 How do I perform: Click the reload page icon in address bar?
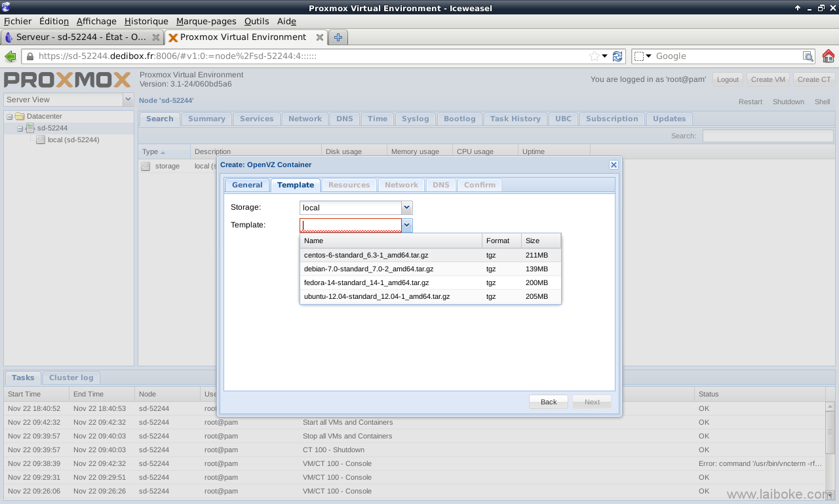(617, 56)
